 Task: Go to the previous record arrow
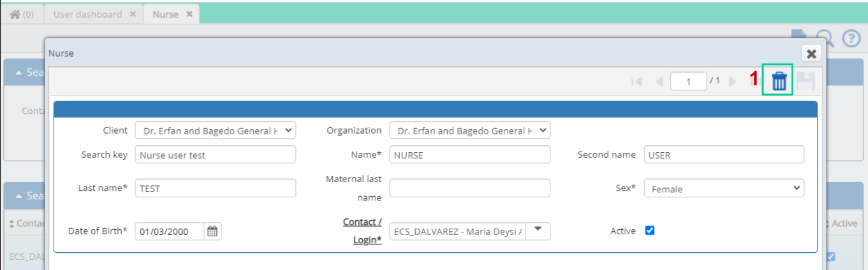click(659, 82)
